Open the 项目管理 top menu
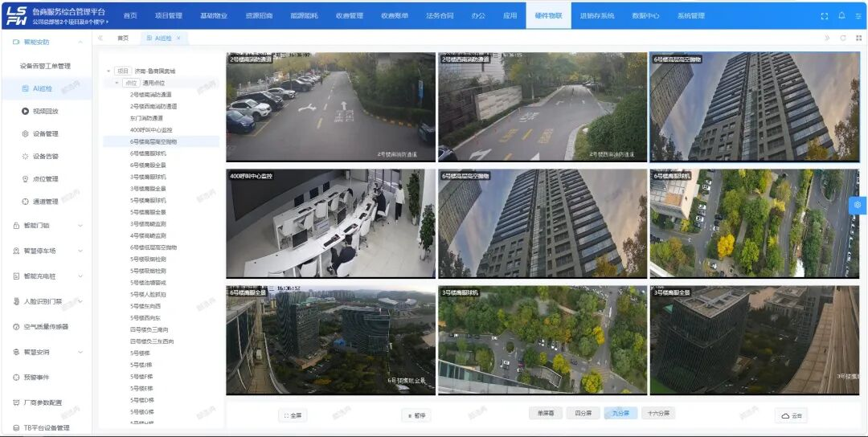Viewport: 868px width, 437px height. pyautogui.click(x=168, y=16)
